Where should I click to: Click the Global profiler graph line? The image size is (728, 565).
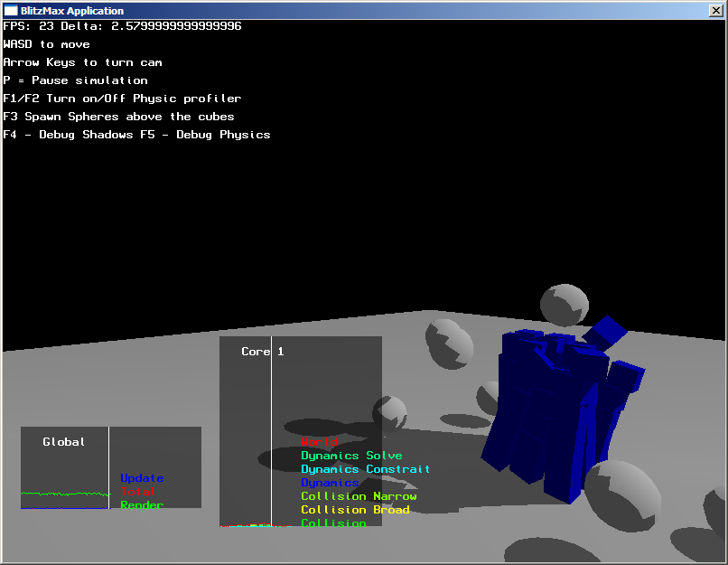pos(63,494)
